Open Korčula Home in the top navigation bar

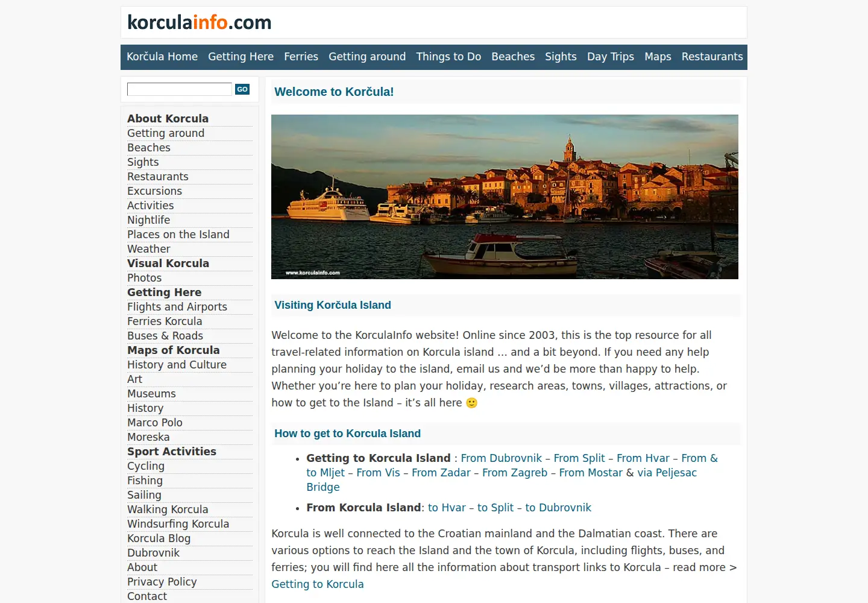162,57
